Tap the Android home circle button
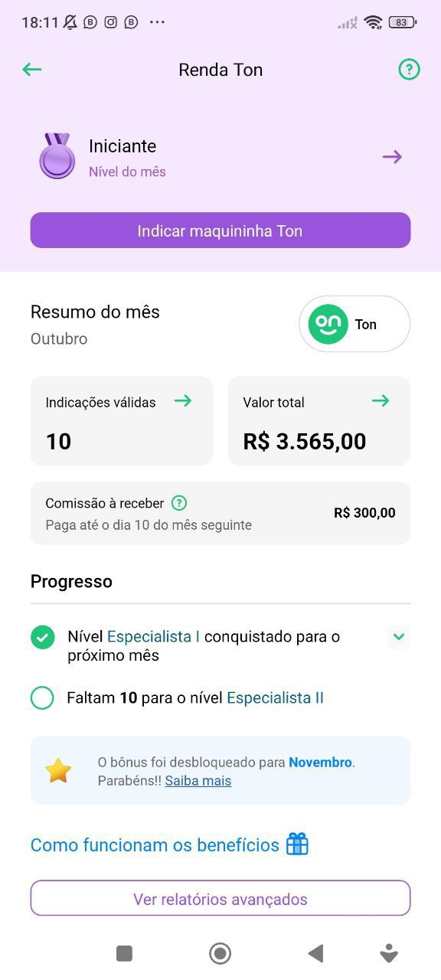 pyautogui.click(x=220, y=953)
